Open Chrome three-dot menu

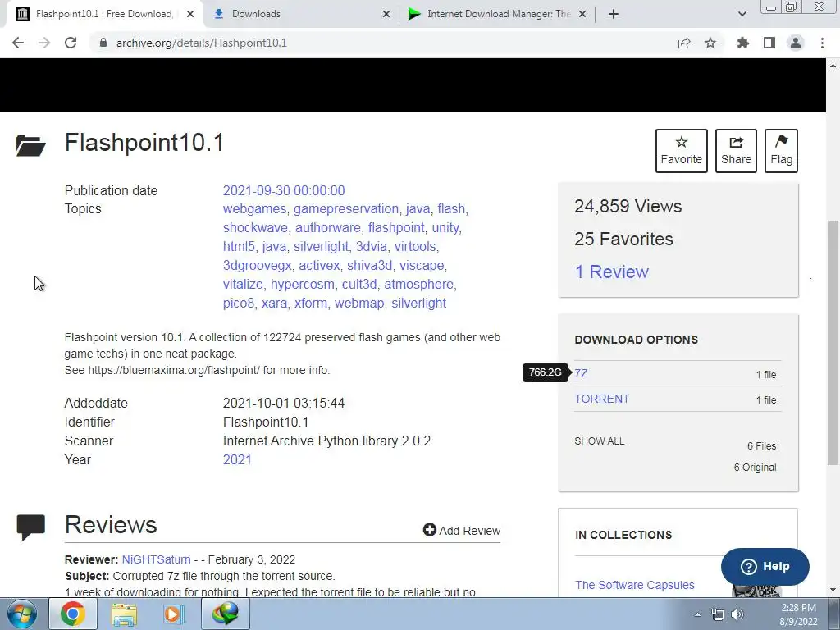coord(822,43)
